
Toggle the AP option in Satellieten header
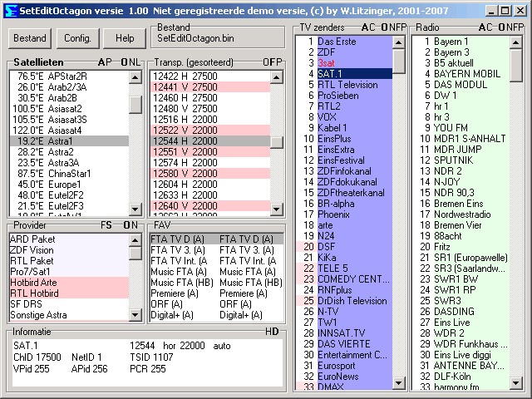pos(104,62)
